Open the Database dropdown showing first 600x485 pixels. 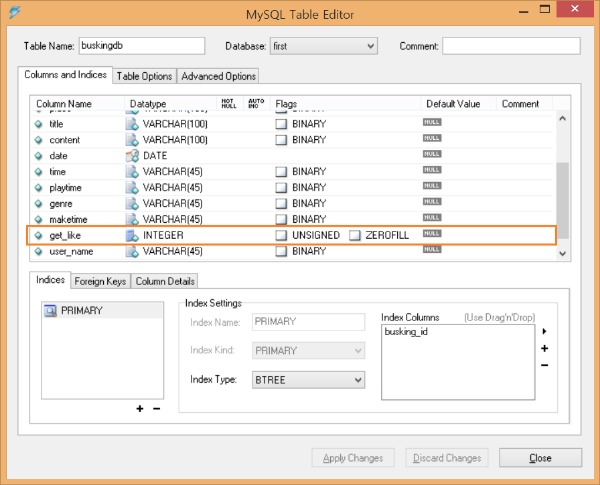[x=323, y=46]
